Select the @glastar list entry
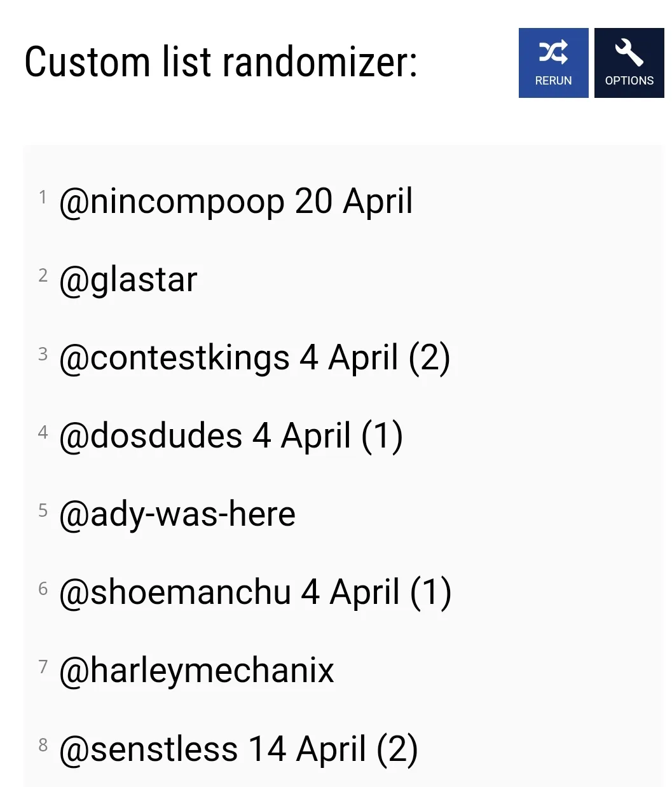 coord(128,280)
